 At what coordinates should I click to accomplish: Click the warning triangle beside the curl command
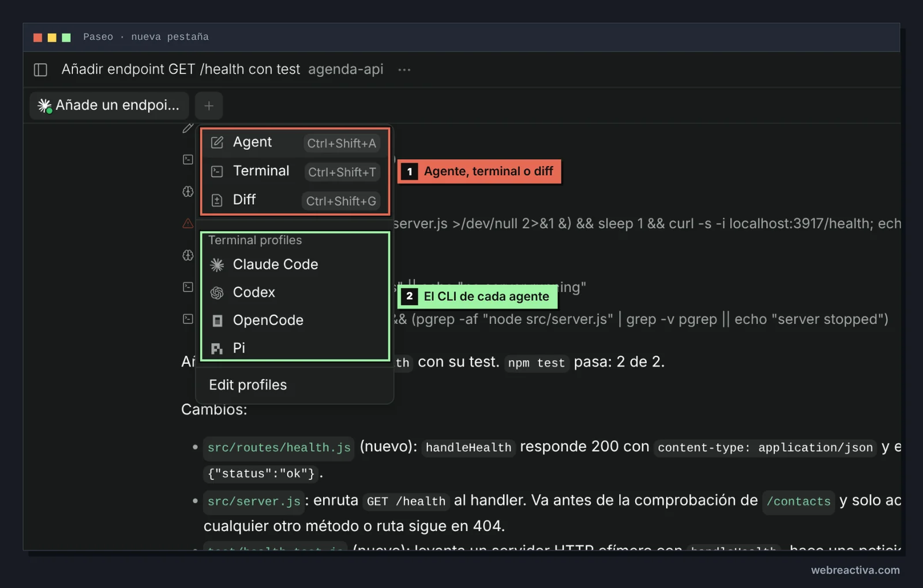[x=188, y=223]
